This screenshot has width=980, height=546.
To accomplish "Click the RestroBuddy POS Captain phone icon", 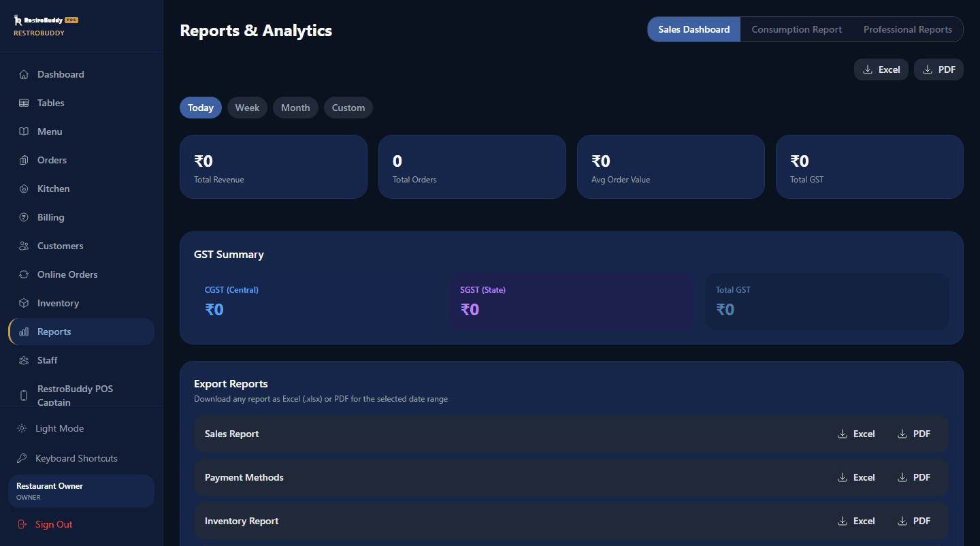I will click(x=24, y=396).
